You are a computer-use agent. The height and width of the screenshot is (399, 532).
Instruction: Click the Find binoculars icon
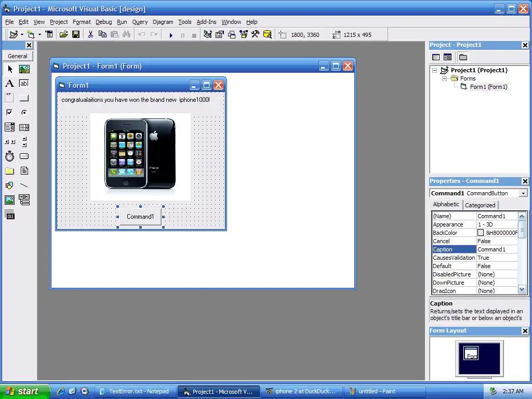click(127, 35)
